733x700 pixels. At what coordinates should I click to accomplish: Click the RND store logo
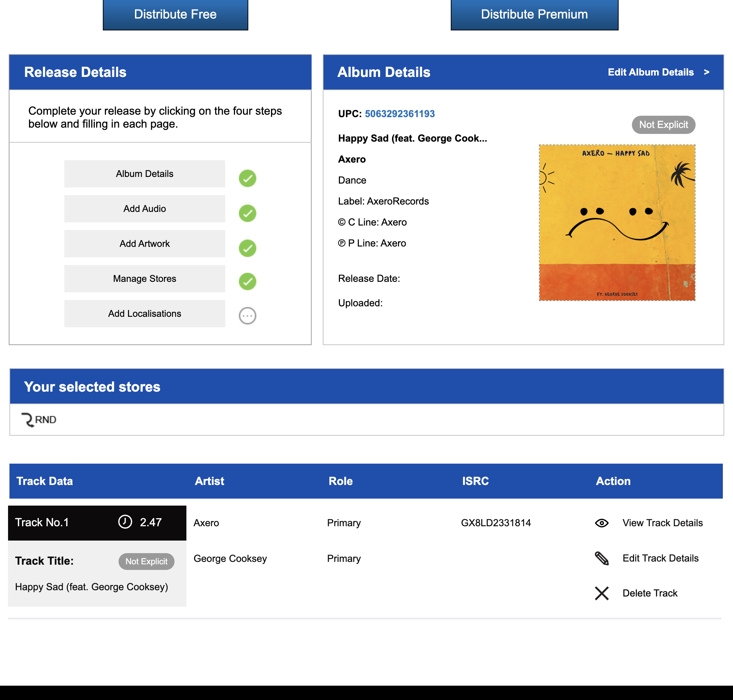tap(39, 420)
